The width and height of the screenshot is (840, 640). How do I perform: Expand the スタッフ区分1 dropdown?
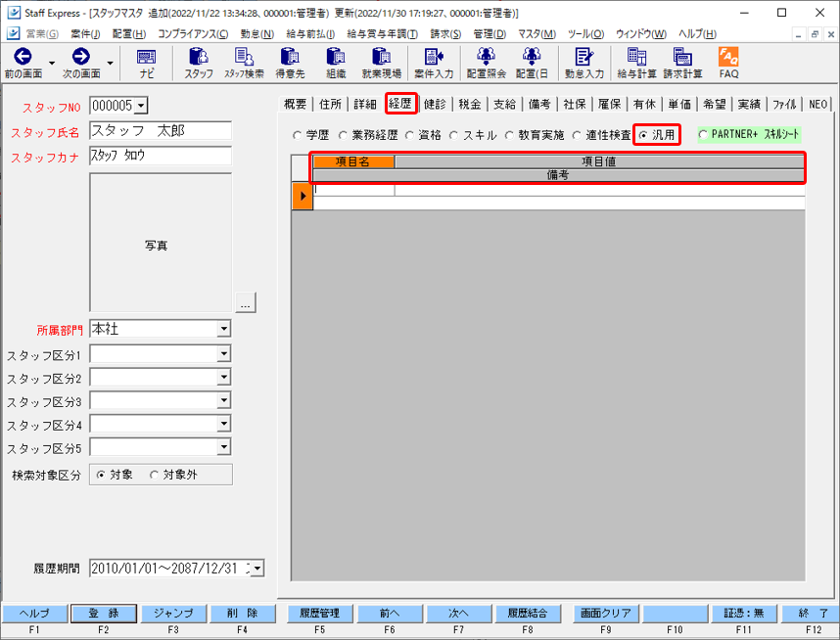pyautogui.click(x=224, y=353)
